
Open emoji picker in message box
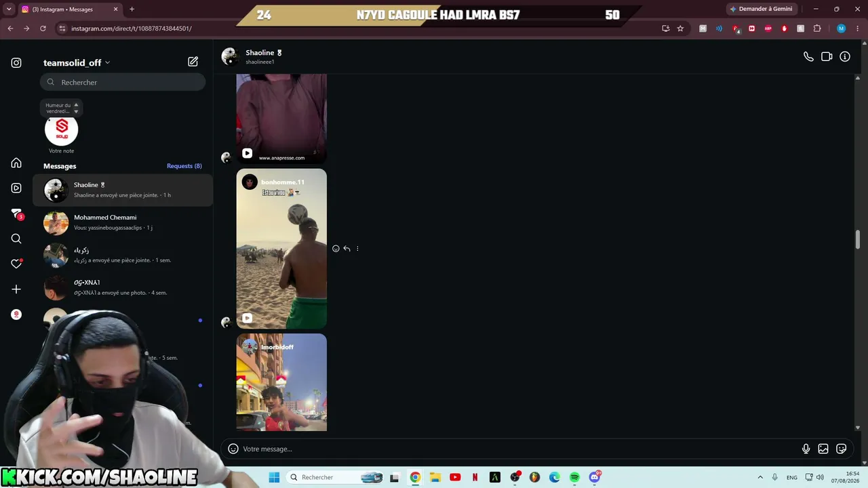(x=233, y=449)
